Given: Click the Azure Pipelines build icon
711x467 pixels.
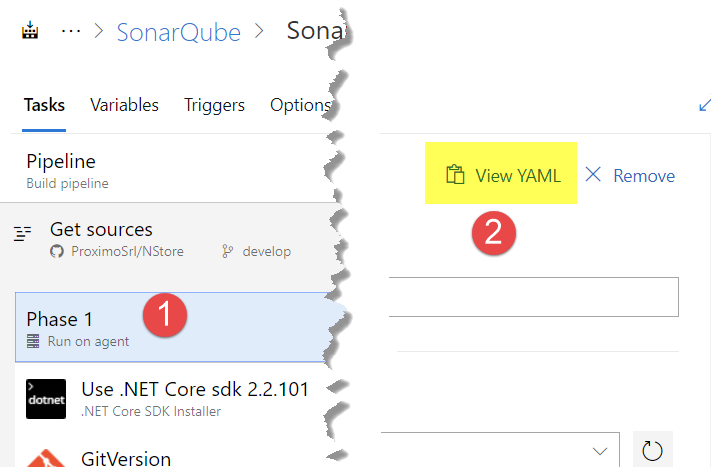Looking at the screenshot, I should point(30,31).
